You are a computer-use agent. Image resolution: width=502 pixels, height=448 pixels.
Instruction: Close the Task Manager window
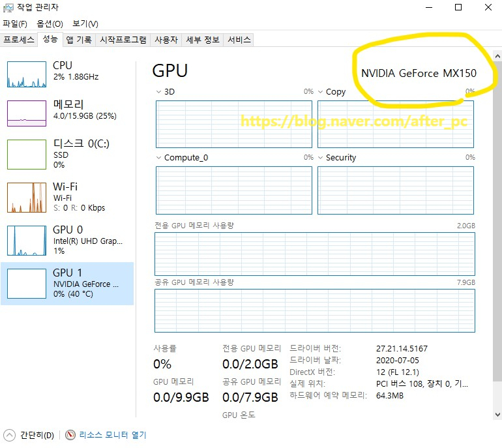(488, 8)
